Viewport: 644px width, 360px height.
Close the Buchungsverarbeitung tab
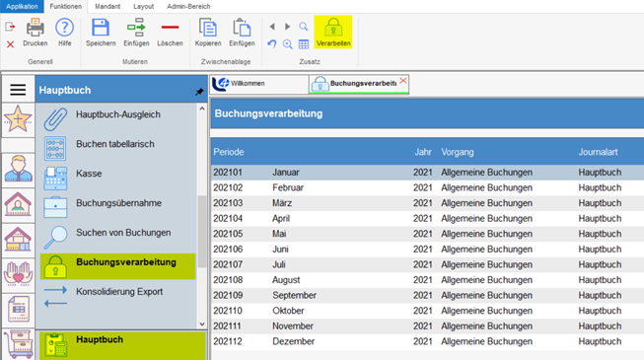point(403,81)
